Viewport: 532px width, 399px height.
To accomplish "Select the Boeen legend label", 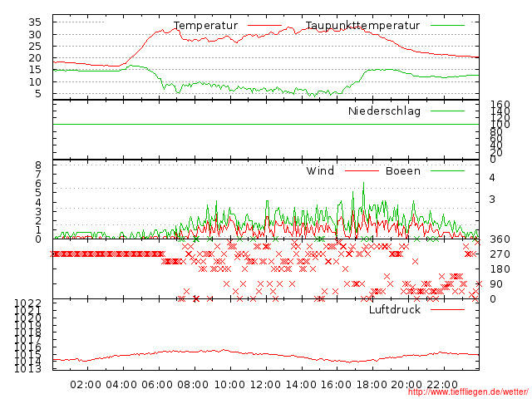I will coord(403,171).
